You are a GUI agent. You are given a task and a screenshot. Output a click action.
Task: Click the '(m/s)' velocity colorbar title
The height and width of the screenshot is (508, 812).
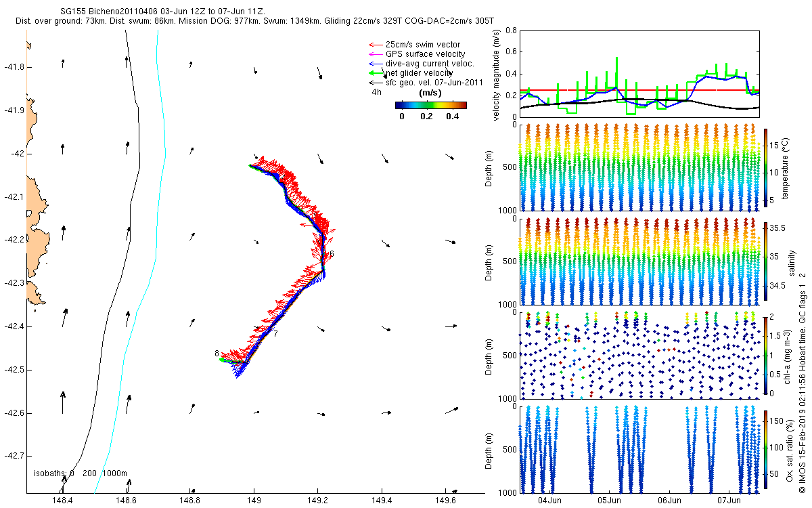click(431, 92)
